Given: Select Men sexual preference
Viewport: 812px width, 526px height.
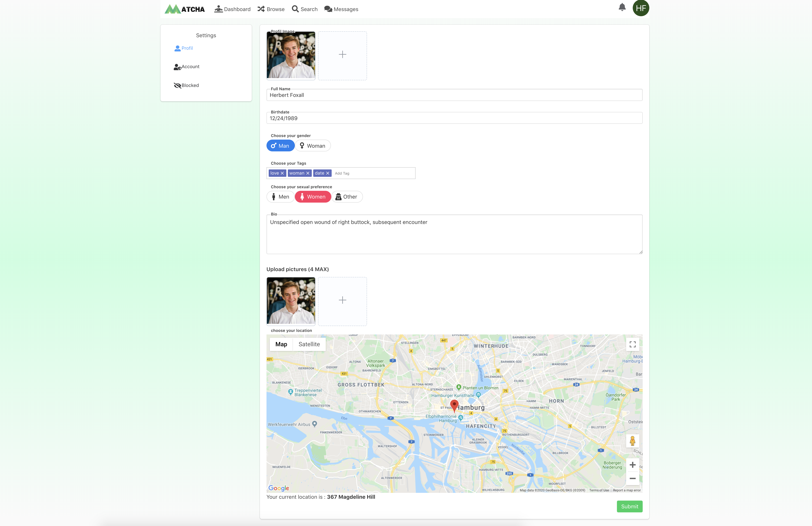Looking at the screenshot, I should [x=280, y=197].
